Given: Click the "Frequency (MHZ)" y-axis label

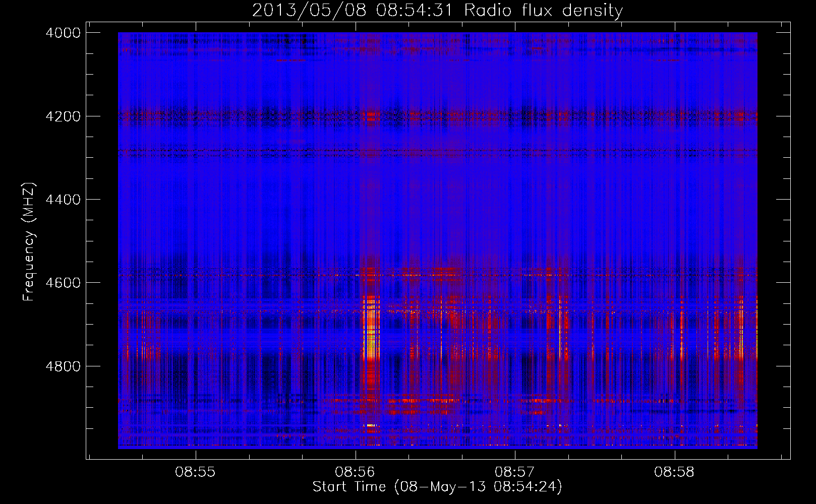Looking at the screenshot, I should tap(29, 242).
